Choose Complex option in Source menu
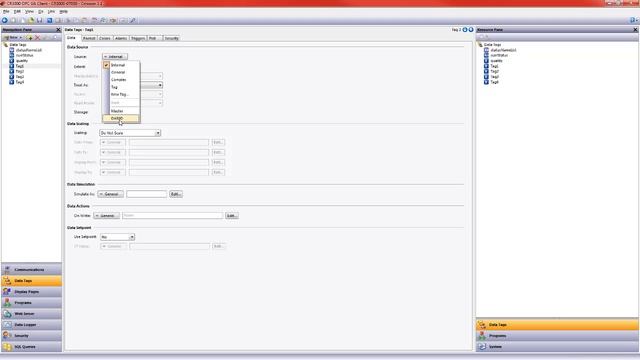Image resolution: width=640 pixels, height=360 pixels. click(x=121, y=80)
